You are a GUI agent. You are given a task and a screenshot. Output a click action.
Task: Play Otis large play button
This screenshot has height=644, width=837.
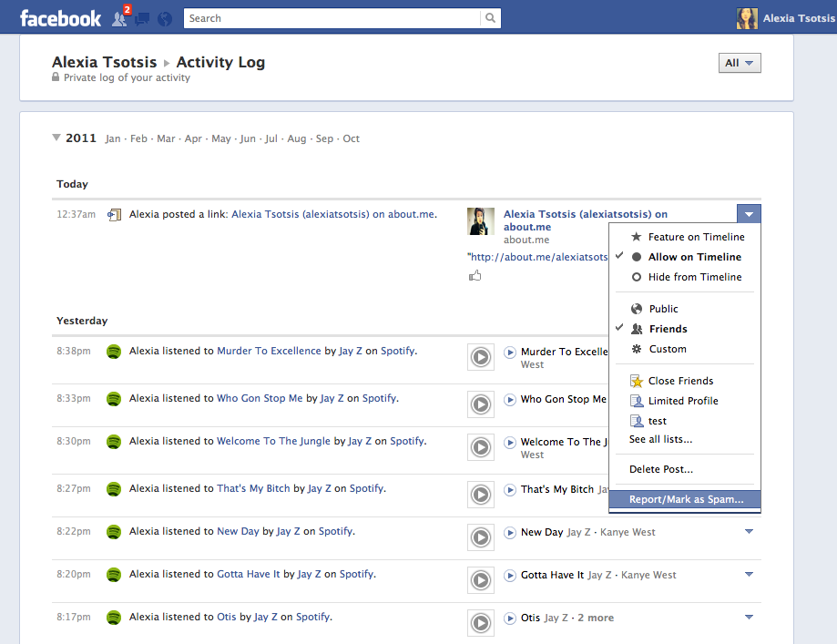tap(481, 623)
